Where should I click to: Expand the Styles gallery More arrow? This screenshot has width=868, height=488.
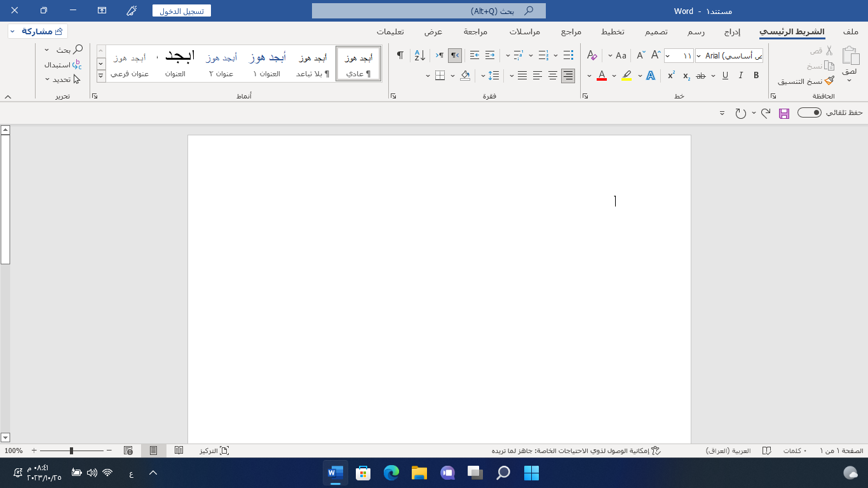coord(101,76)
